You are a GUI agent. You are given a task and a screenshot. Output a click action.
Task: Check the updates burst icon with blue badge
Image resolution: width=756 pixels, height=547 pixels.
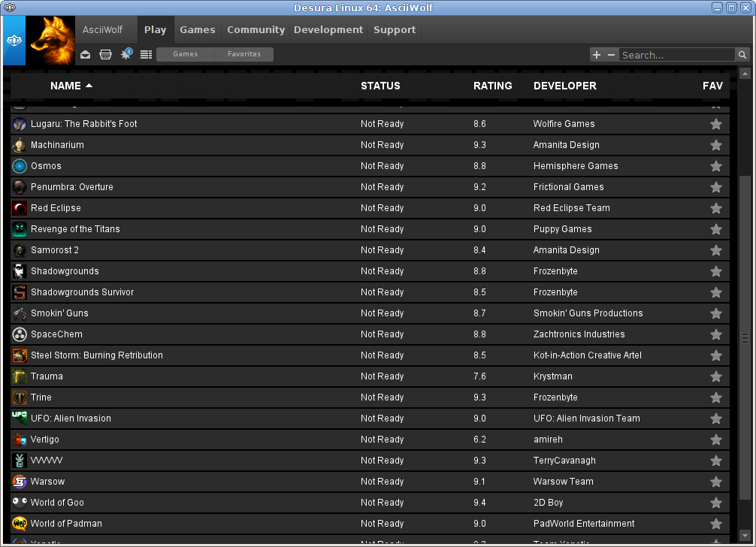(126, 54)
